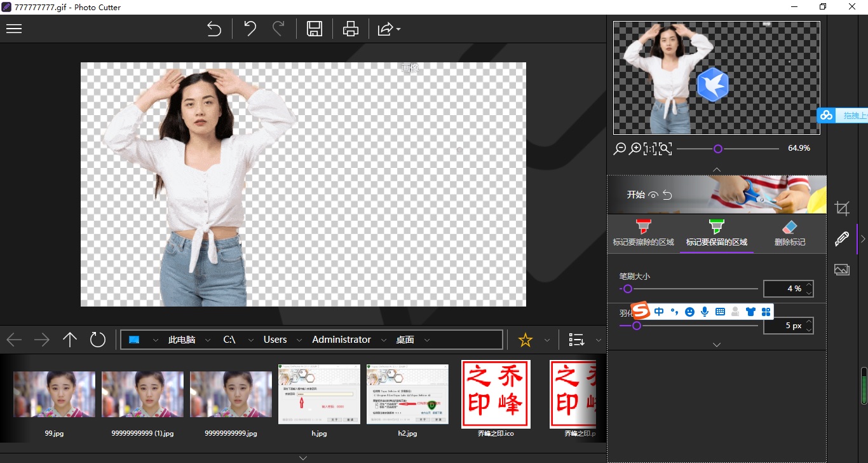Open Sogou skin shirt icon
Screen dimensions: 868x463
click(751, 312)
